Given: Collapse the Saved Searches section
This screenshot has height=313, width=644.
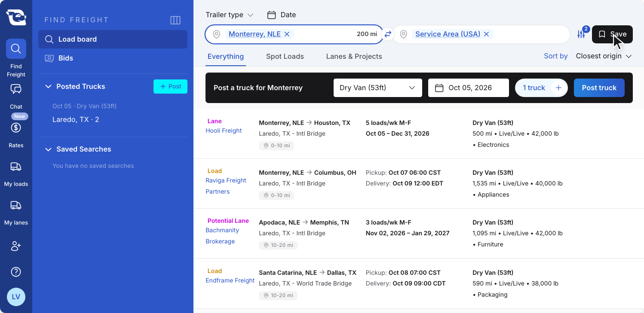Looking at the screenshot, I should 48,149.
